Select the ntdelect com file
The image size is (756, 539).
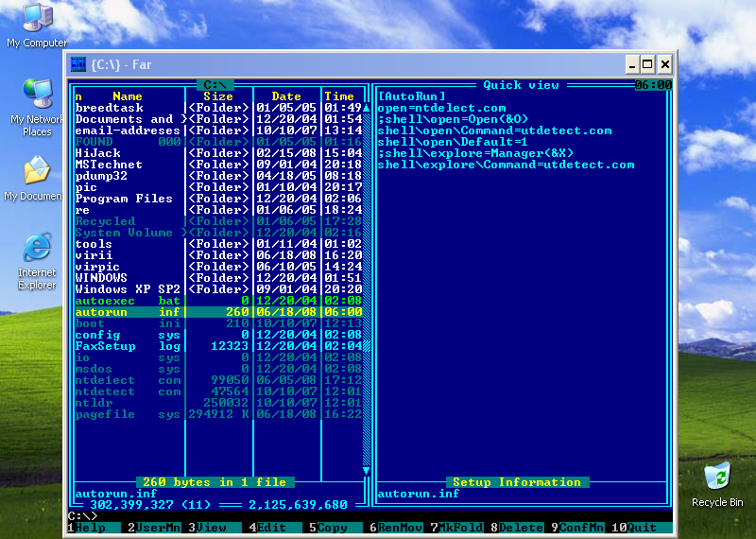[x=218, y=380]
